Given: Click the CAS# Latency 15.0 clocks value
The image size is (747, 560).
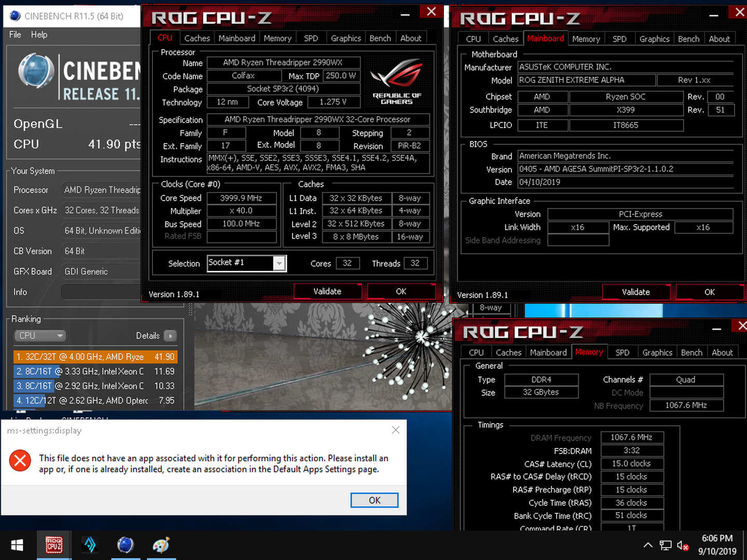Looking at the screenshot, I should coord(631,464).
